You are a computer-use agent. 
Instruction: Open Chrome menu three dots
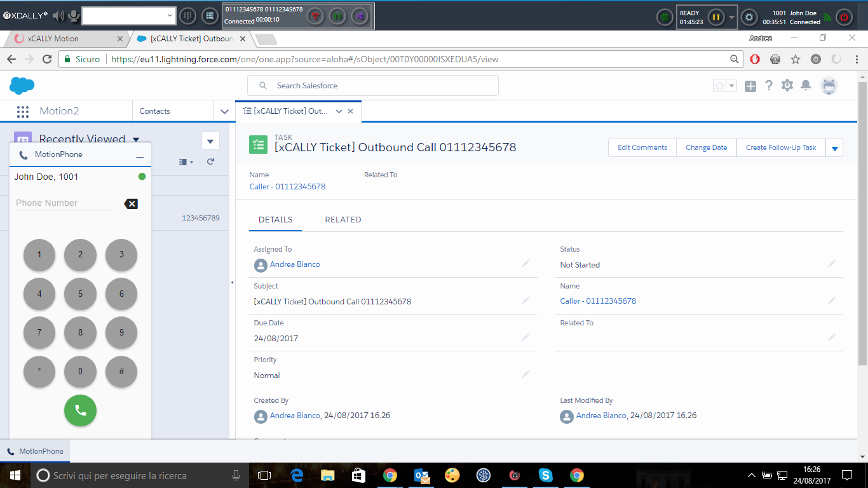(x=857, y=59)
